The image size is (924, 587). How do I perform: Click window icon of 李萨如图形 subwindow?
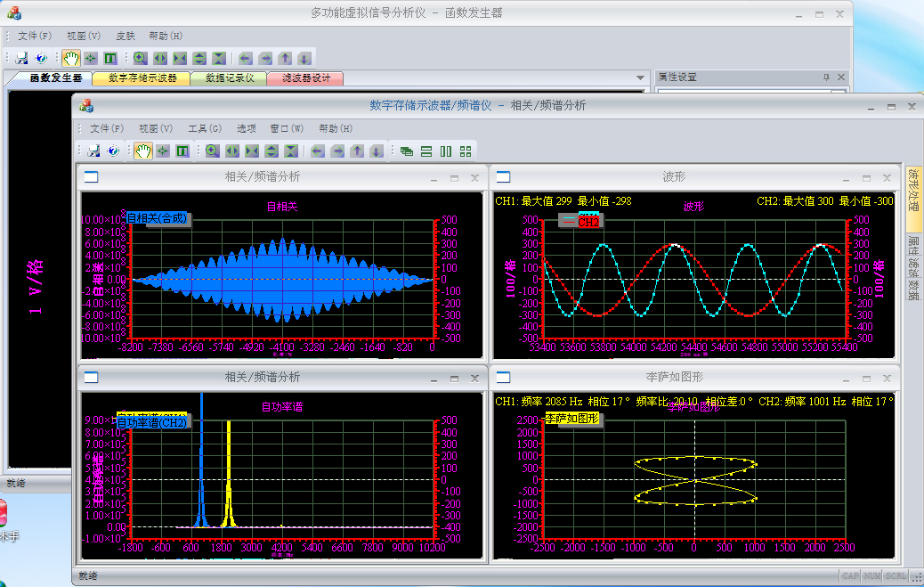click(503, 377)
